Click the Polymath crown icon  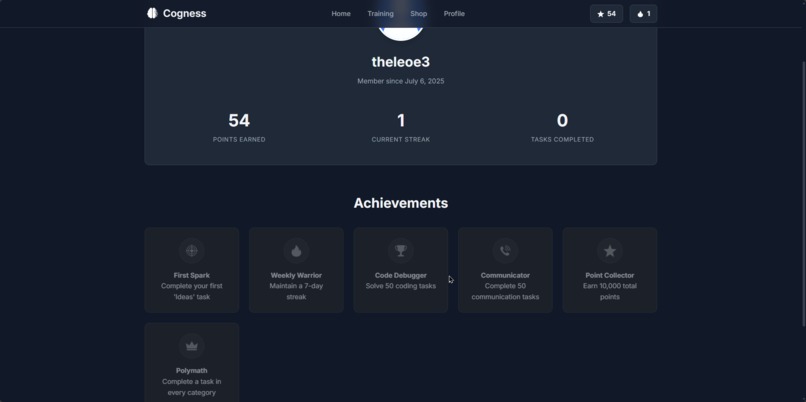point(192,346)
